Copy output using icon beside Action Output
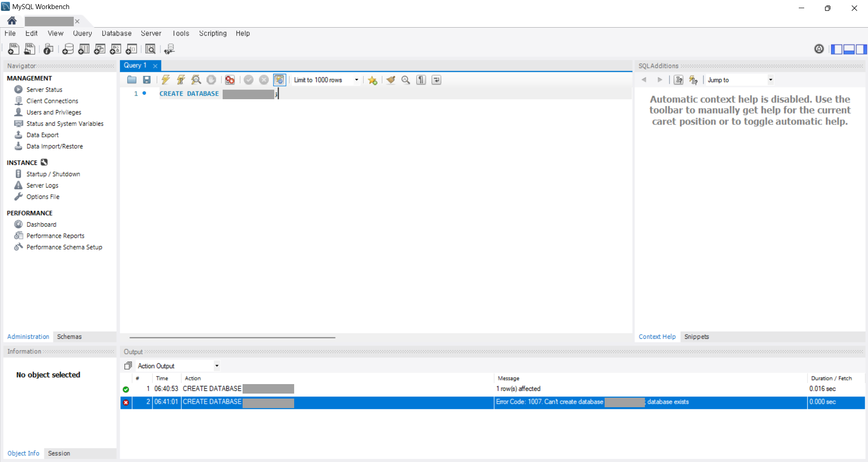Screen dimensions: 868x462 tap(128, 366)
